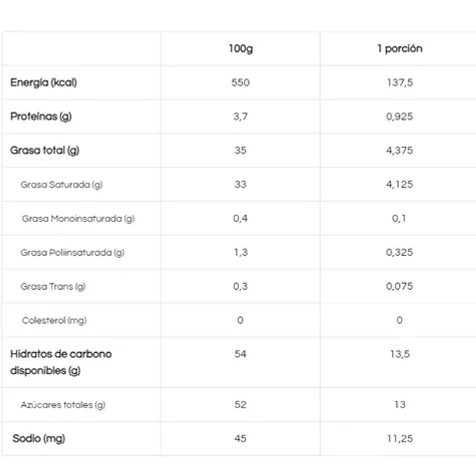Select the Grasa total (g) label
Image resolution: width=476 pixels, height=476 pixels.
(x=45, y=151)
